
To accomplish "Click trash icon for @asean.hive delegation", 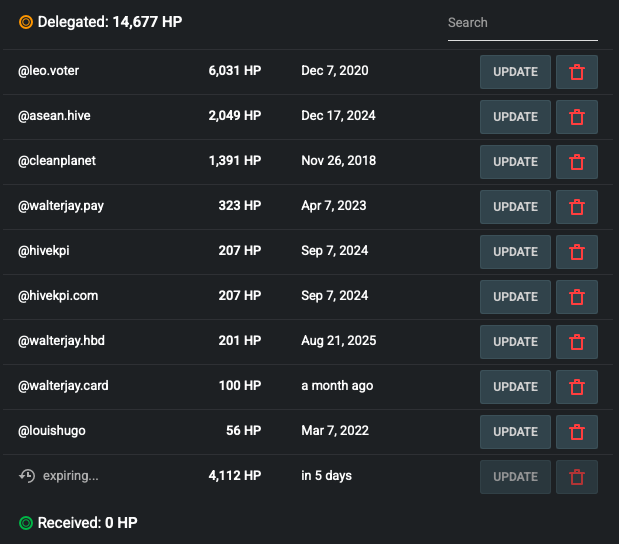I will [x=576, y=117].
